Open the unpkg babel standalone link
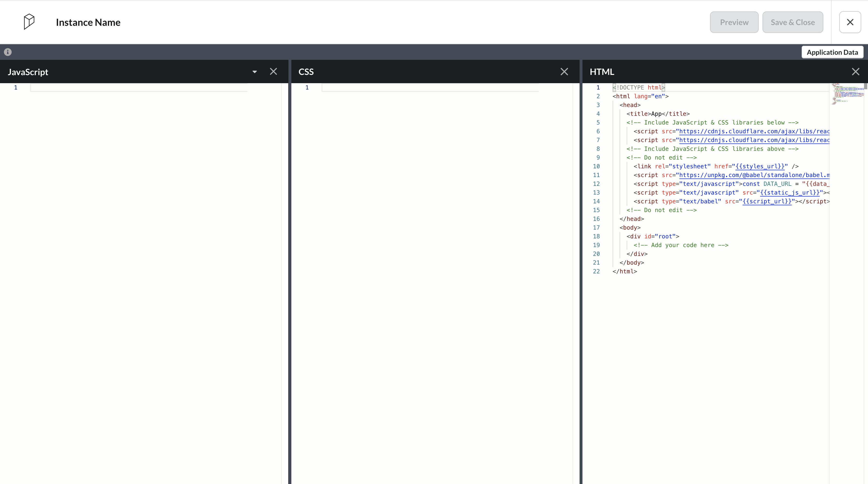The width and height of the screenshot is (868, 484). tap(754, 175)
